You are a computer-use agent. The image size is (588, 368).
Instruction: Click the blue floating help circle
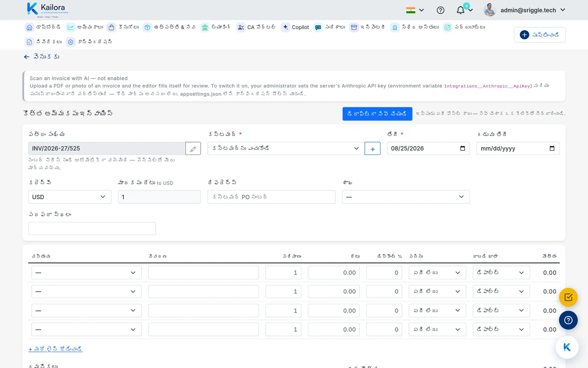pyautogui.click(x=568, y=320)
